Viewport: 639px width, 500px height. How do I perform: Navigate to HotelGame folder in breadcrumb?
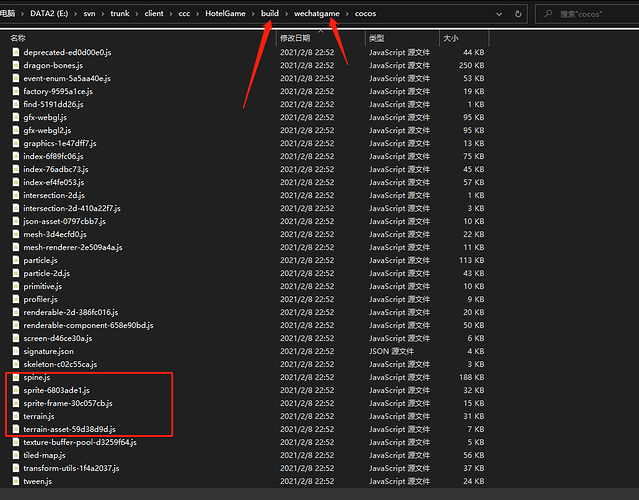coord(225,13)
